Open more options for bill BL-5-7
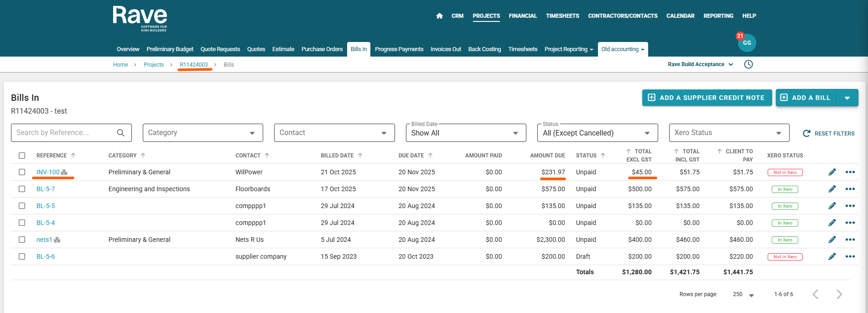Screen dimensions: 868x313 [850, 189]
